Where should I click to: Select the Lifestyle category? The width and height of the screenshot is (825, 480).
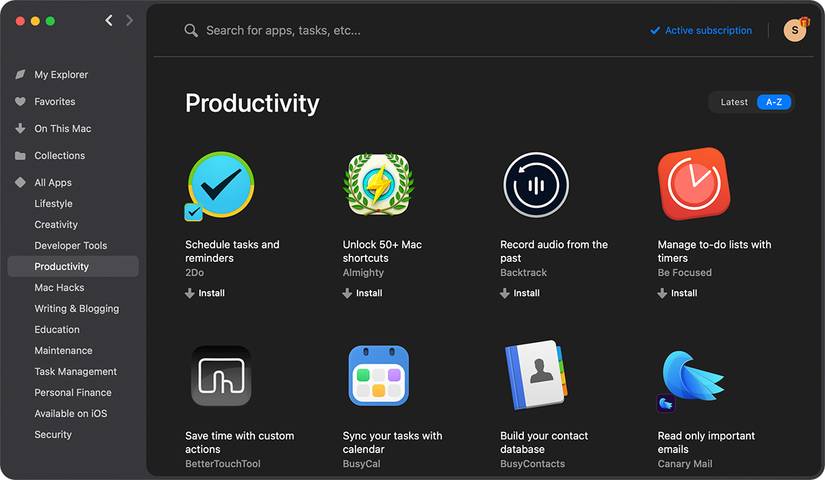53,204
